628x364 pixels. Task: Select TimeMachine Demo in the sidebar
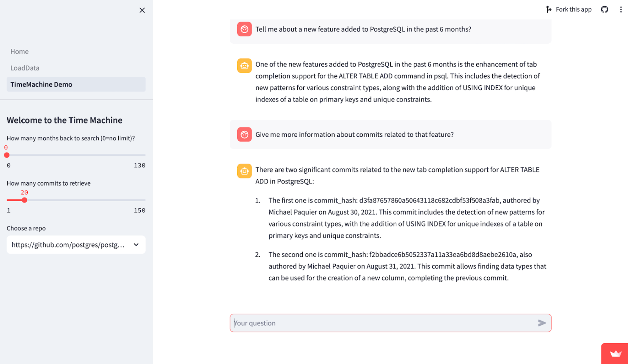pos(41,84)
